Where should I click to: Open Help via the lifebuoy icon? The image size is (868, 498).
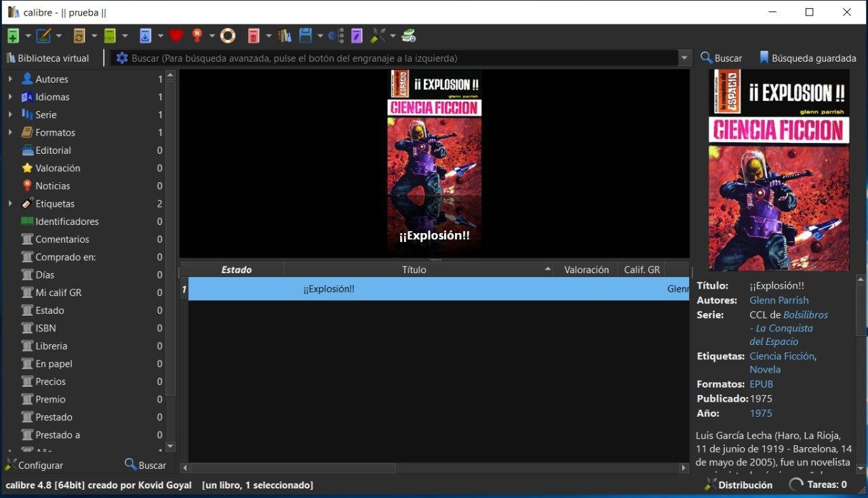[x=228, y=36]
